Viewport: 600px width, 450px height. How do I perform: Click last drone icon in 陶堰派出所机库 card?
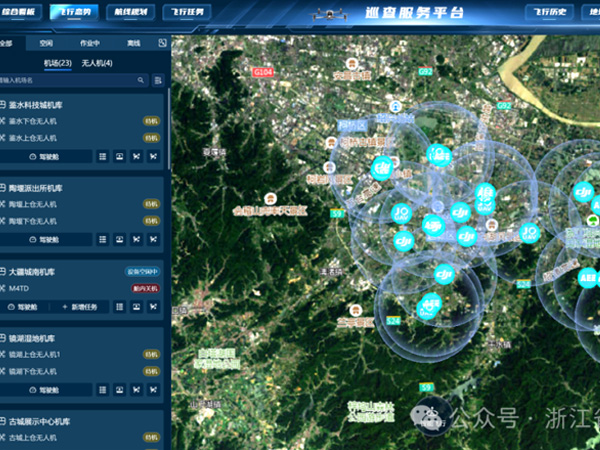pos(153,240)
